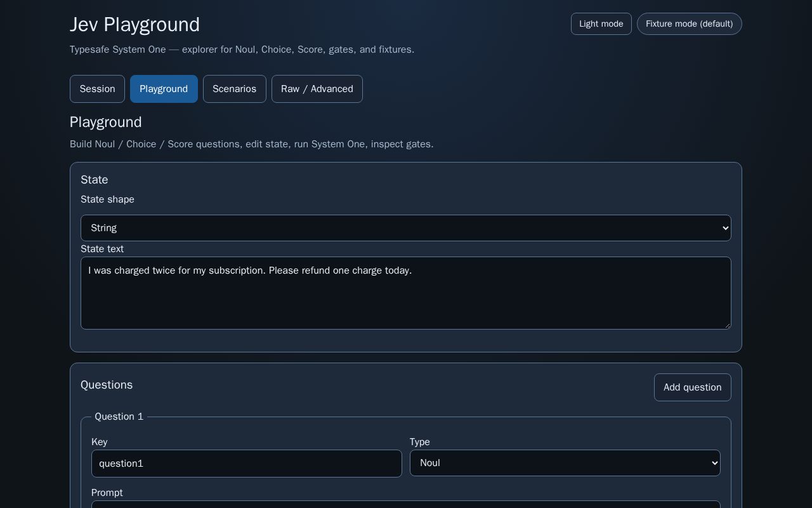Click the Questions section heading
812x508 pixels.
coord(107,385)
